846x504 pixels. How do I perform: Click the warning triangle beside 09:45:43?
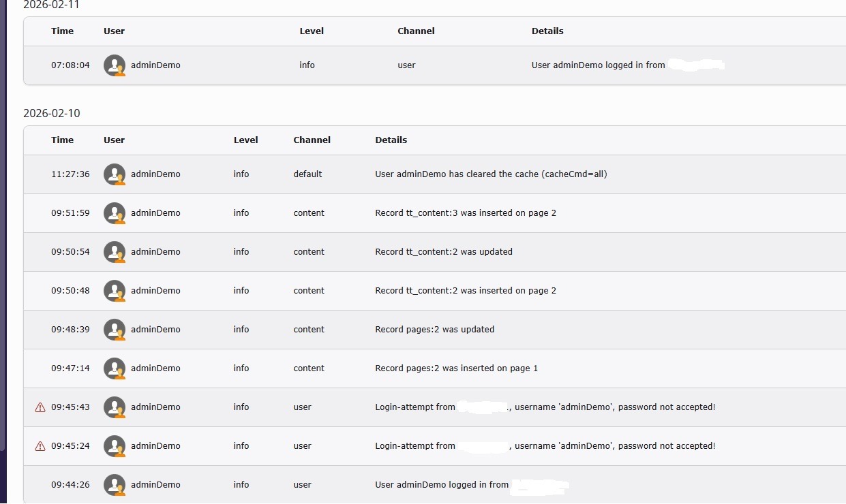click(40, 407)
